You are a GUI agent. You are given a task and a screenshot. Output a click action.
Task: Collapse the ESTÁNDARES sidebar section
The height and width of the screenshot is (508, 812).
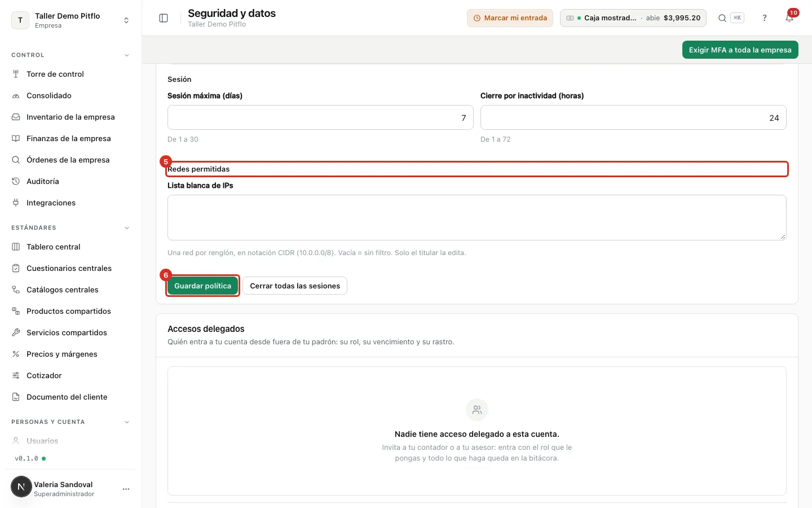127,228
